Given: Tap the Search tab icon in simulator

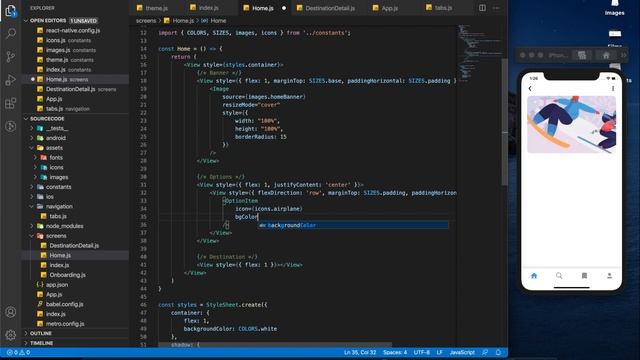Looking at the screenshot, I should point(559,276).
